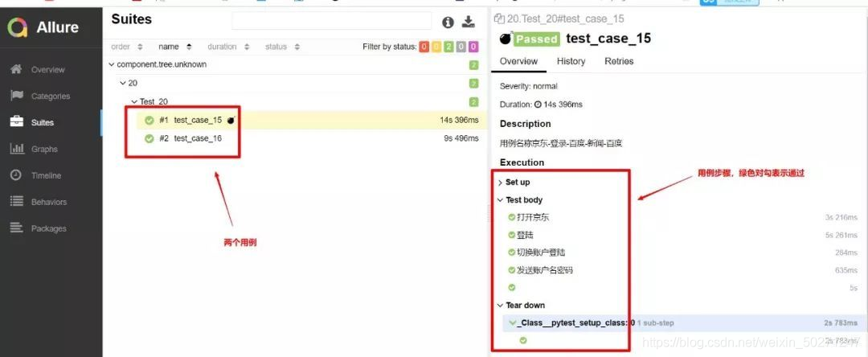Click the Passed status badge

point(536,39)
